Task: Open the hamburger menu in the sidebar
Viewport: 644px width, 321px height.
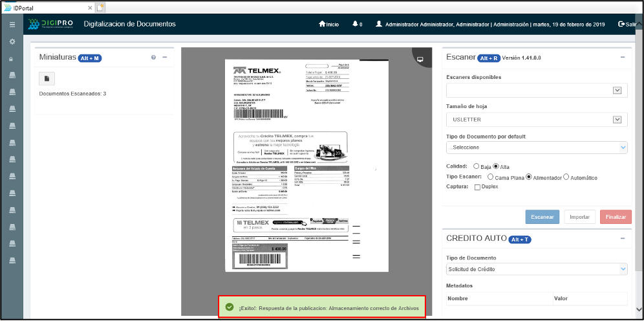Action: point(12,25)
